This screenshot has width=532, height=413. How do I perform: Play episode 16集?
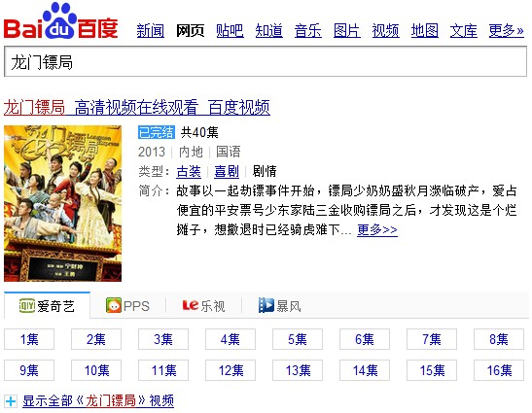click(x=499, y=370)
